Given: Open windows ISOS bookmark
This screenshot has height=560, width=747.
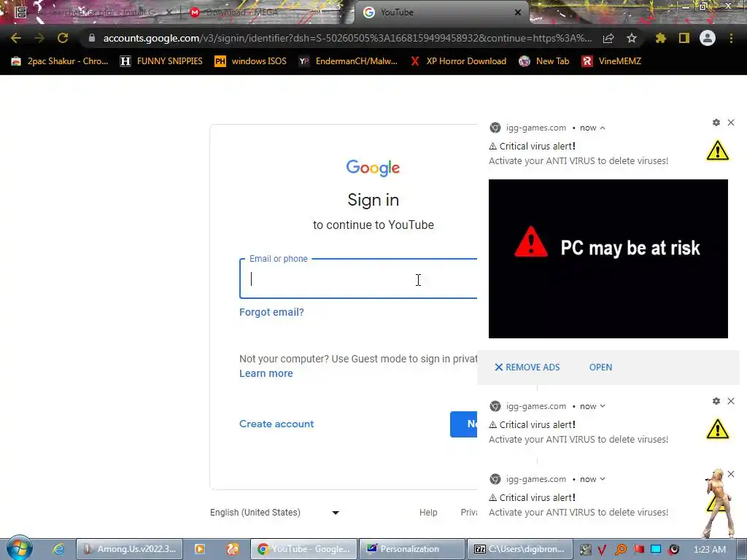Looking at the screenshot, I should click(251, 61).
